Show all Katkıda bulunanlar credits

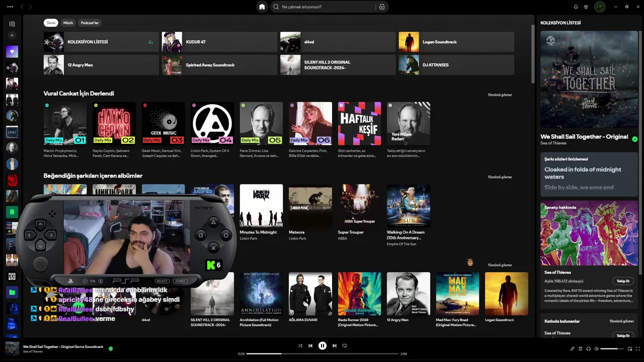click(621, 321)
